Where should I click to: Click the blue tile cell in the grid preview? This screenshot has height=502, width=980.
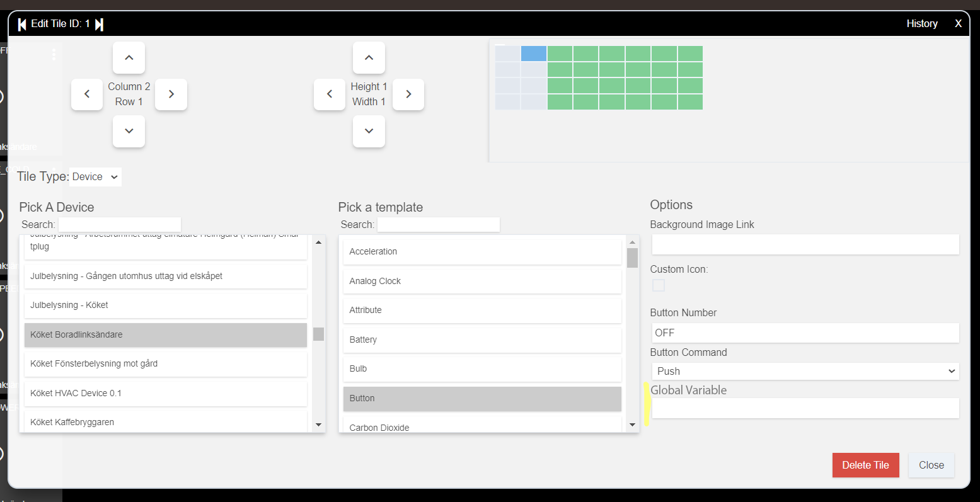[533, 53]
